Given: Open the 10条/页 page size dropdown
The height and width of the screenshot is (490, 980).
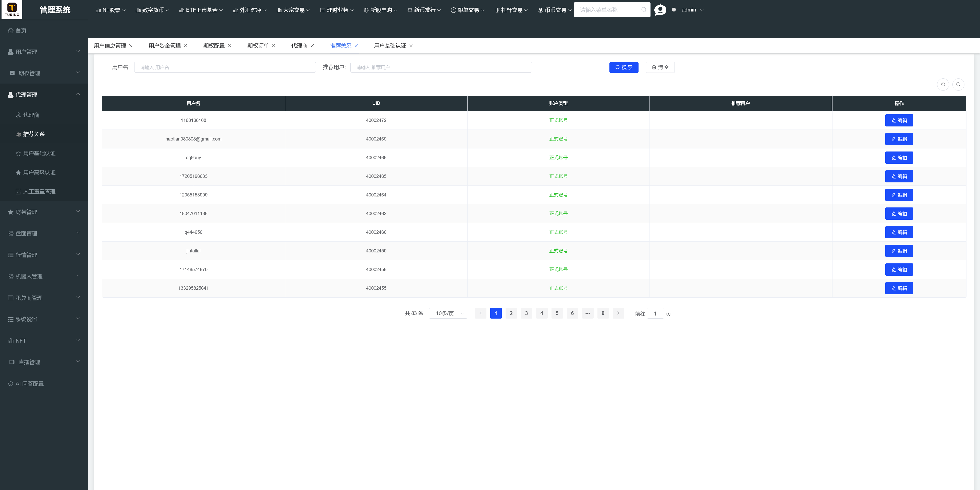Looking at the screenshot, I should pyautogui.click(x=448, y=313).
